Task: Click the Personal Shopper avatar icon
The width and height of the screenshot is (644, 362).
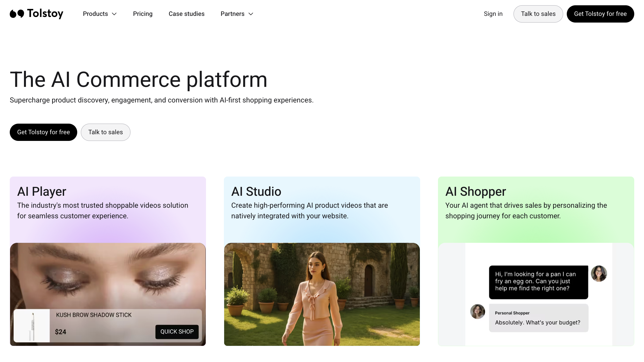Action: [477, 311]
